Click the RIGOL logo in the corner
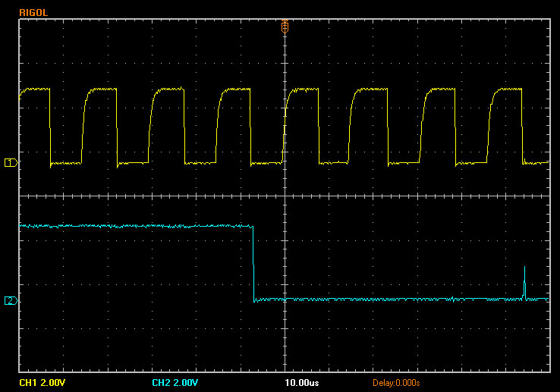The image size is (560, 392). tap(33, 12)
